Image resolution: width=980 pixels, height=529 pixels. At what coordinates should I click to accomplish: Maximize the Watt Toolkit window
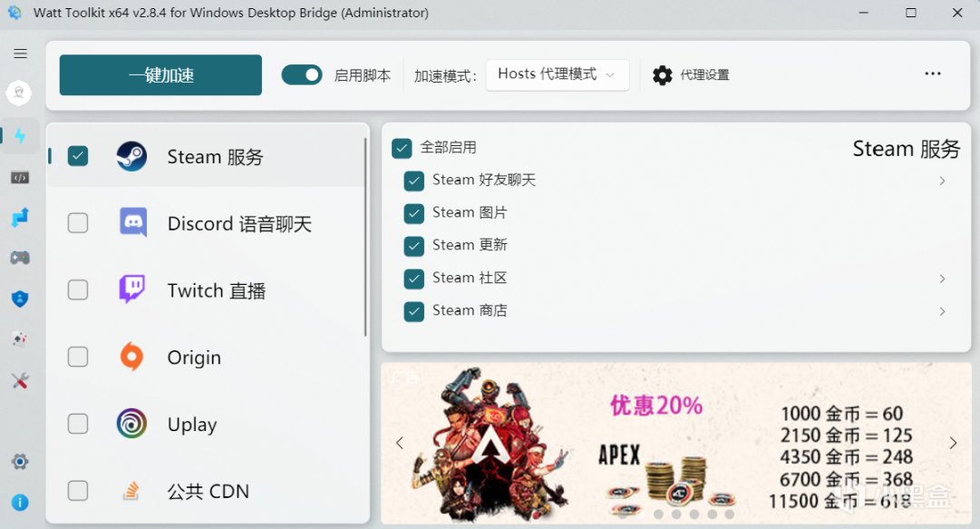pos(910,13)
